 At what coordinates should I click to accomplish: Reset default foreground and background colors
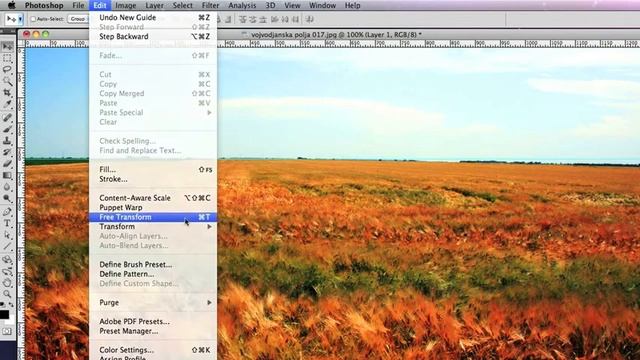click(x=3, y=304)
